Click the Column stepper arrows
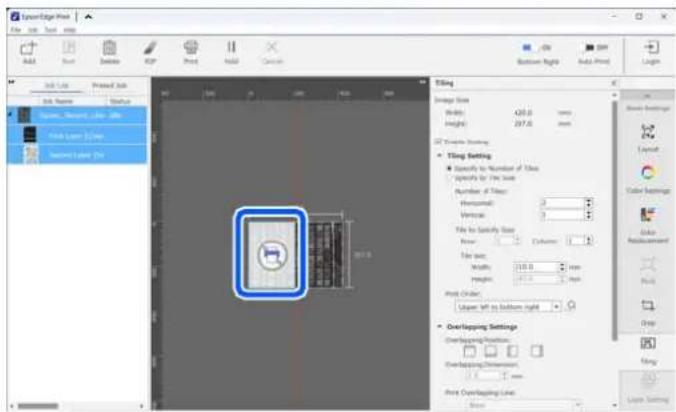676x412 pixels. click(589, 240)
